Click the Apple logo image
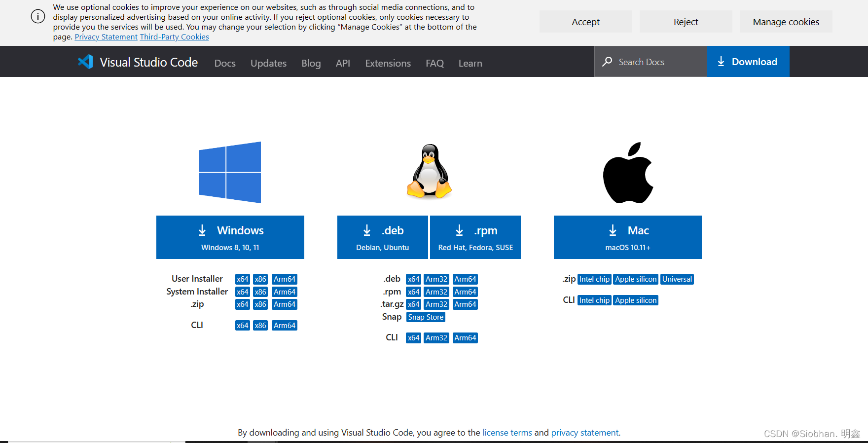Screen dimensions: 868x443 pyautogui.click(x=628, y=173)
